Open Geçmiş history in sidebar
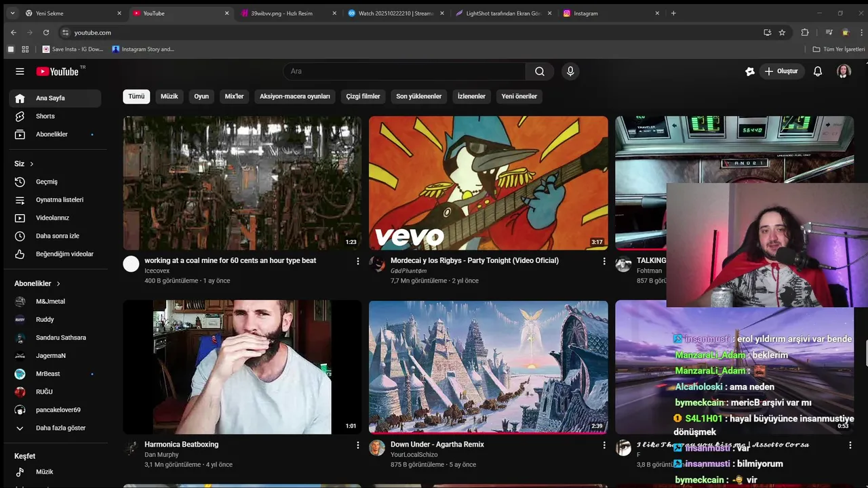868x488 pixels. click(x=55, y=182)
